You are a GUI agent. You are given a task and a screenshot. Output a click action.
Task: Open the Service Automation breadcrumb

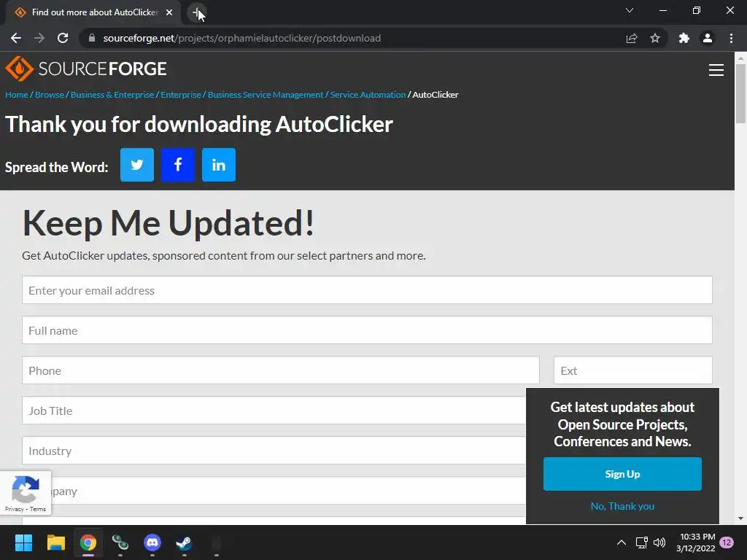[368, 95]
